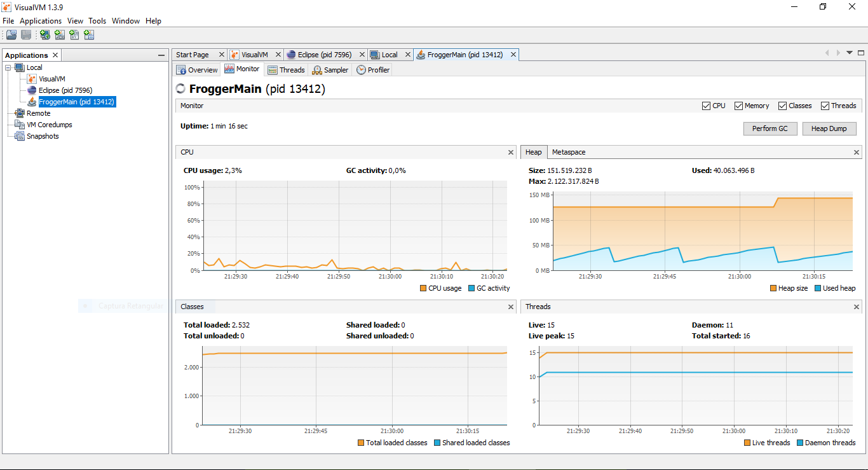Click the Perform GC button
This screenshot has width=868, height=470.
770,128
